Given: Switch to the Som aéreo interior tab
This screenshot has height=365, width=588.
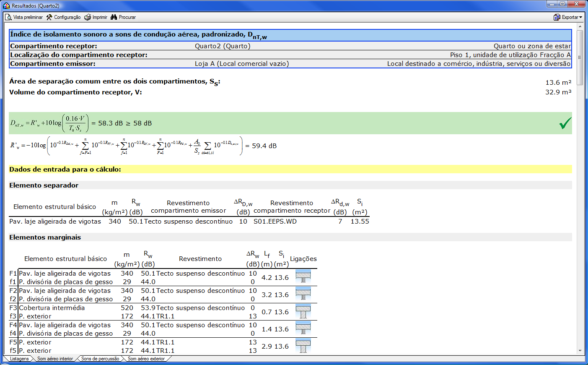Looking at the screenshot, I should (x=55, y=359).
